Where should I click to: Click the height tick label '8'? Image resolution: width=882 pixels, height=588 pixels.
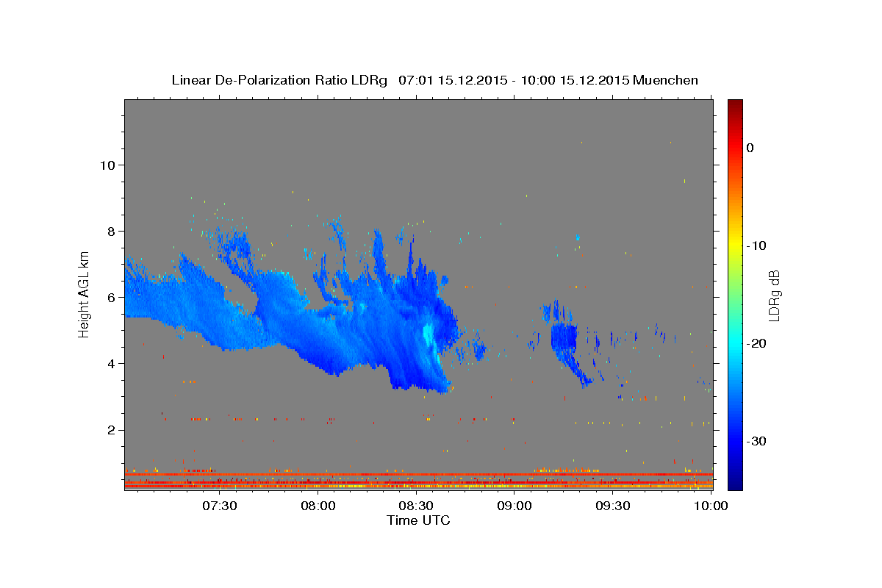tap(112, 231)
